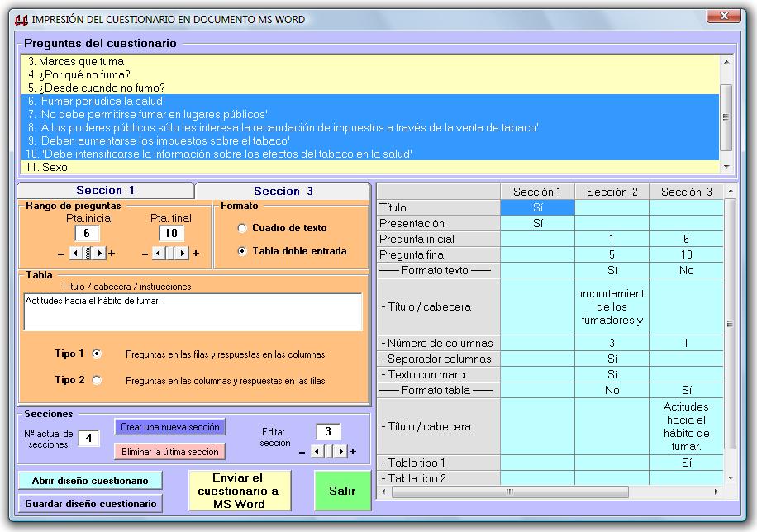This screenshot has height=532, width=757.
Task: Click the Pta. inicial value field
Action: [x=87, y=233]
